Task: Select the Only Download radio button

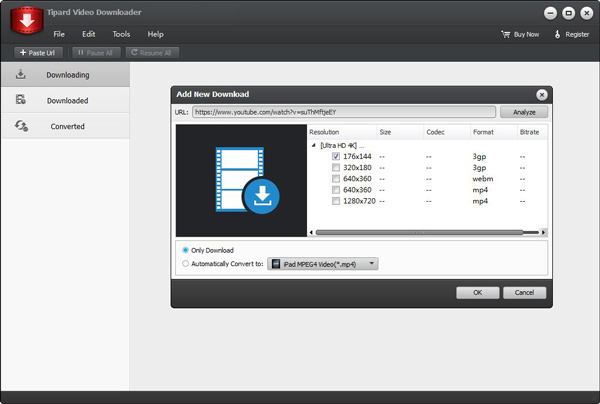Action: click(186, 250)
